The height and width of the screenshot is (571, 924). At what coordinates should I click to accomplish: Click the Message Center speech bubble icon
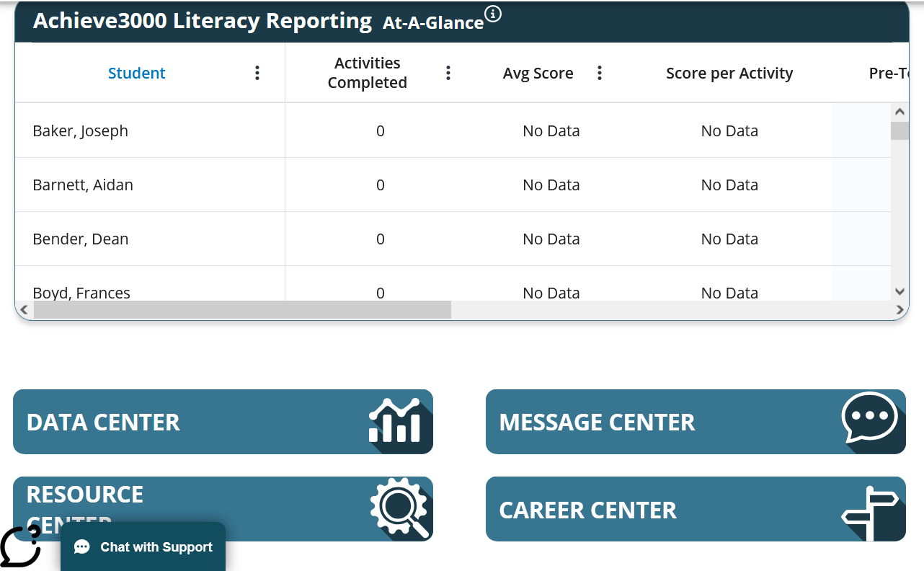pyautogui.click(x=869, y=418)
